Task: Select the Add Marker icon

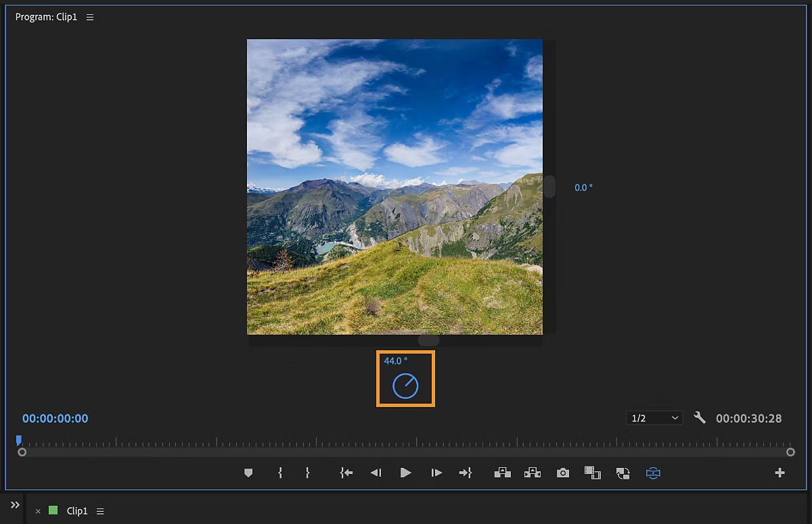Action: (x=248, y=473)
